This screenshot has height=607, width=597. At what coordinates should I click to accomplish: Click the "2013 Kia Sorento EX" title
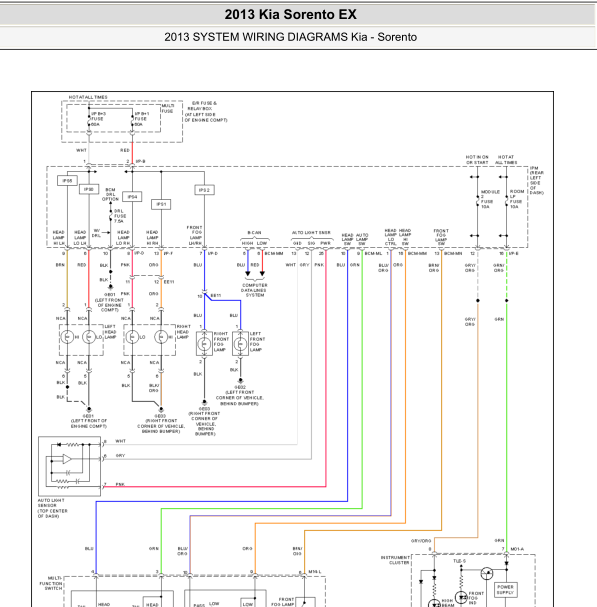point(290,15)
